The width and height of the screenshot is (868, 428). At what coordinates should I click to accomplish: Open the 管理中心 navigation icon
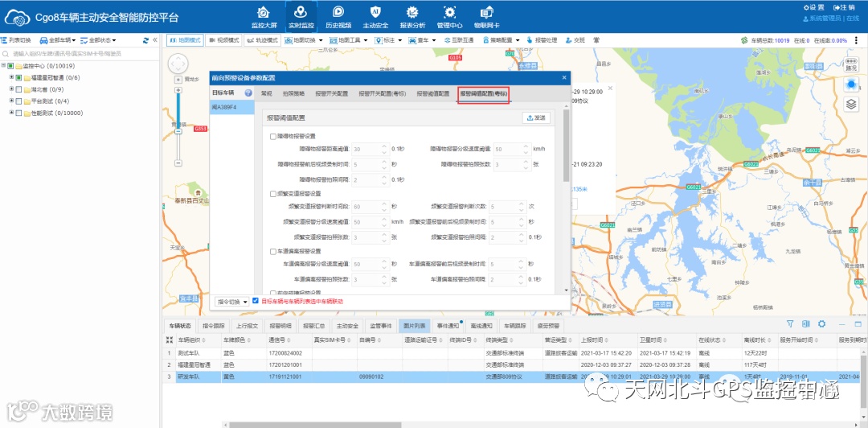pyautogui.click(x=449, y=12)
